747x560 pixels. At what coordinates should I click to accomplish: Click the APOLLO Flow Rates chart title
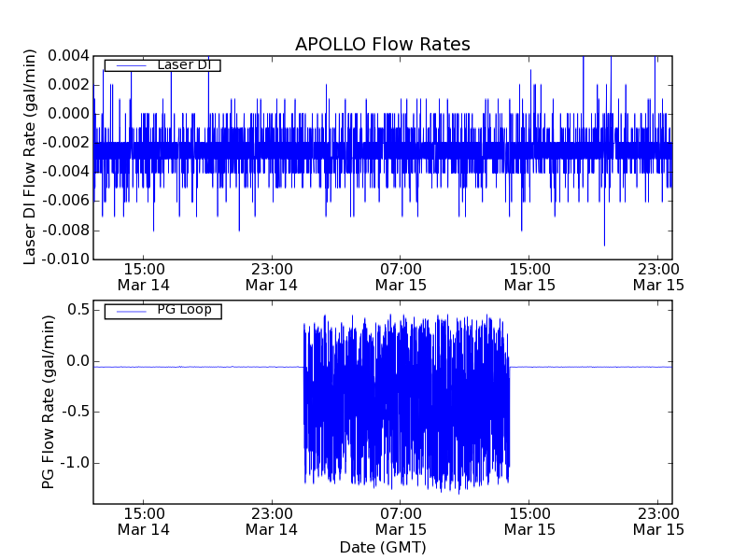(382, 44)
